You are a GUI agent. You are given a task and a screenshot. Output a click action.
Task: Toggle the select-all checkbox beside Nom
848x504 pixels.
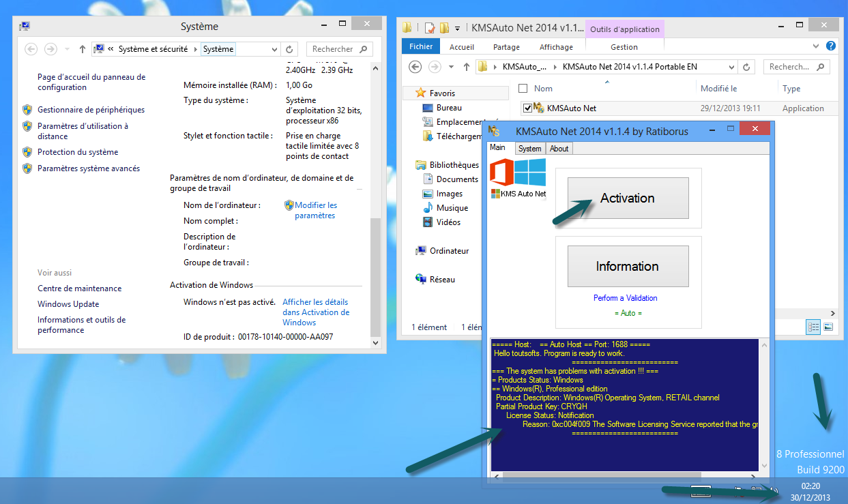click(x=523, y=88)
